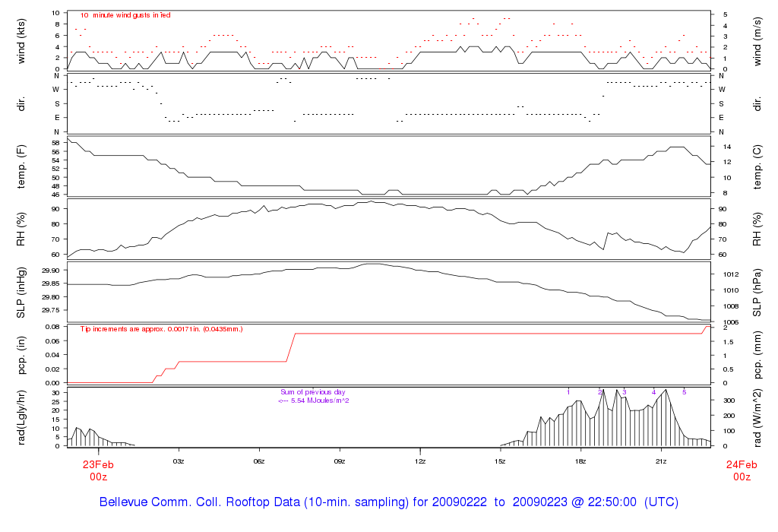The image size is (778, 532).
Task: Click the Bellevue Comm. Coll. Rooftop Data title
Action: point(389,502)
